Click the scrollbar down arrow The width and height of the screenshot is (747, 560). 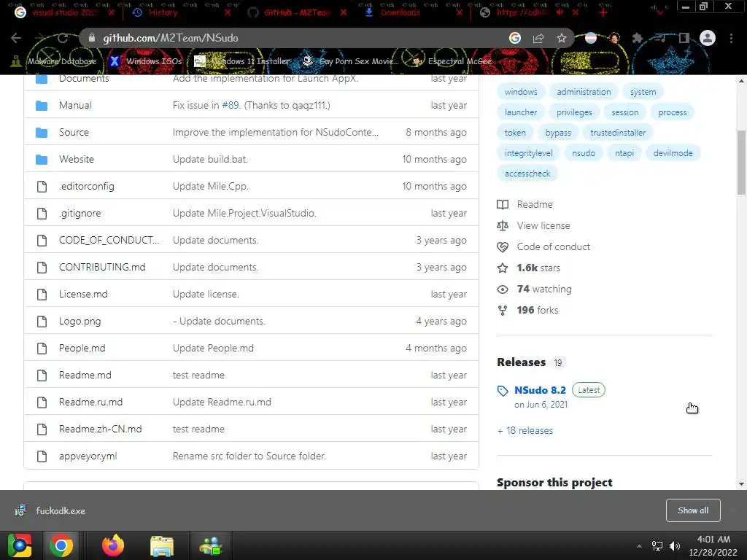741,484
